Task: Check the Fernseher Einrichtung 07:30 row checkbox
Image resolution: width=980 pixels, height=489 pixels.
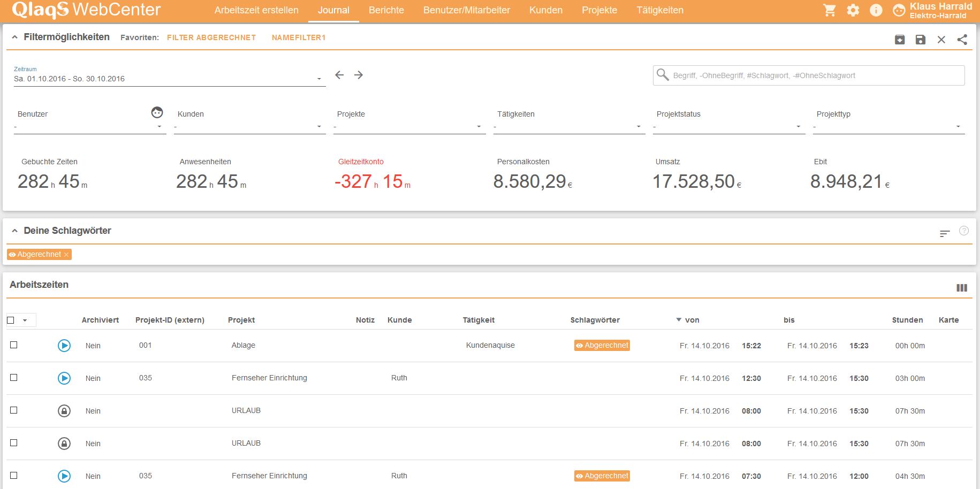Action: coord(14,476)
